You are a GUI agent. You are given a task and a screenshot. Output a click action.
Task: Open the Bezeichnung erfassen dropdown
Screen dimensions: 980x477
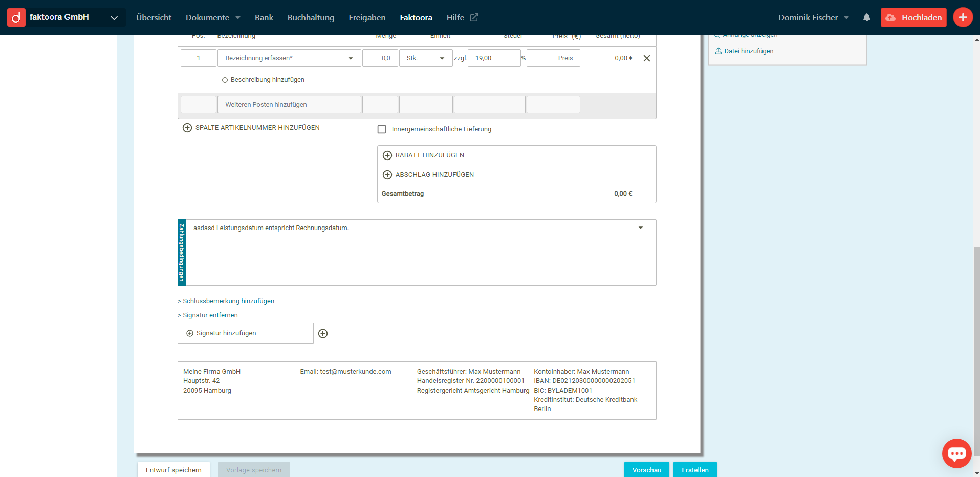click(350, 58)
